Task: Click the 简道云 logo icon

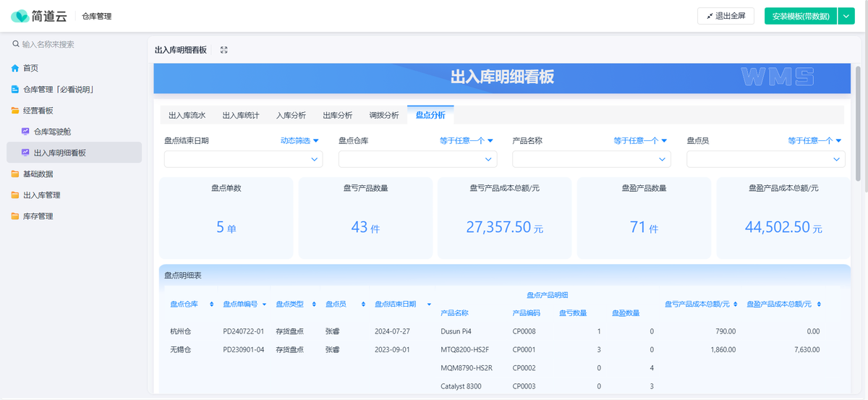Action: tap(20, 16)
